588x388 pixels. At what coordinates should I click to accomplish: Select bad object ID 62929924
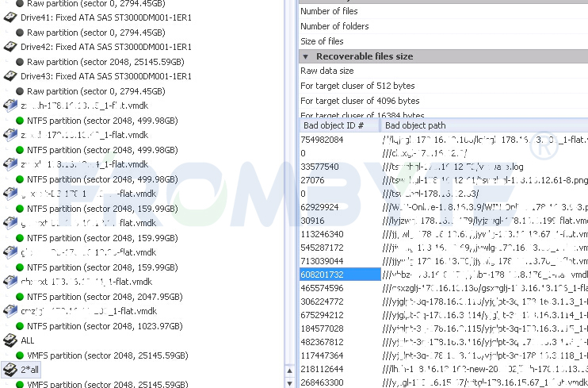click(x=319, y=207)
